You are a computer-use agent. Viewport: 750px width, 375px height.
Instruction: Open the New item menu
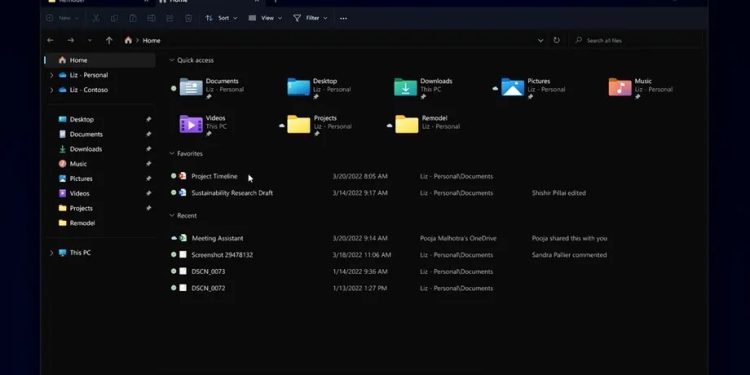click(62, 18)
